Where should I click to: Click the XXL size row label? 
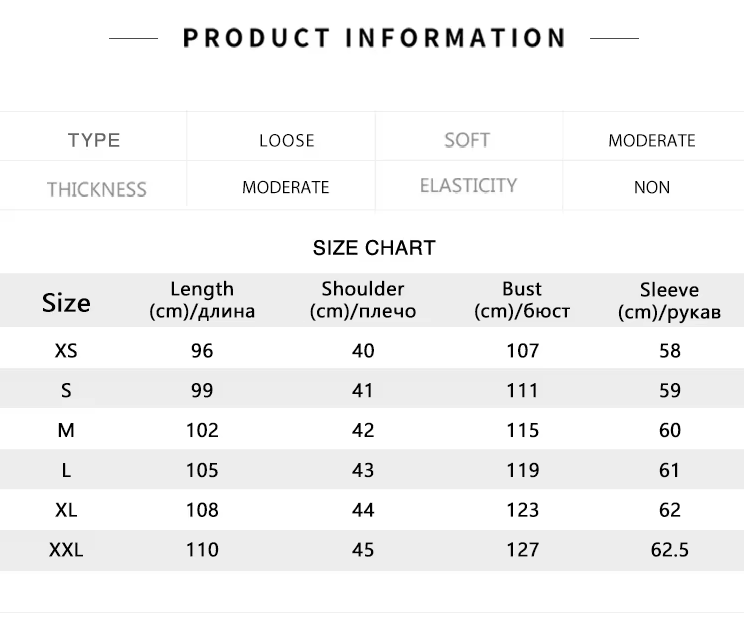point(66,550)
